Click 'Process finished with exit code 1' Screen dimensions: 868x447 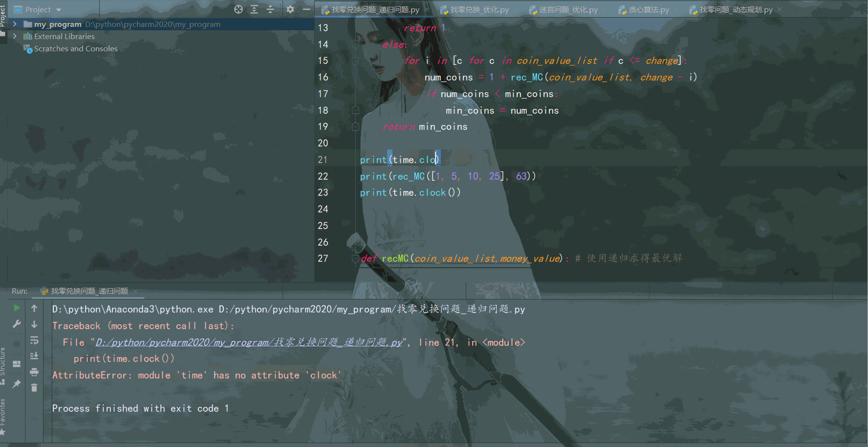click(x=140, y=408)
